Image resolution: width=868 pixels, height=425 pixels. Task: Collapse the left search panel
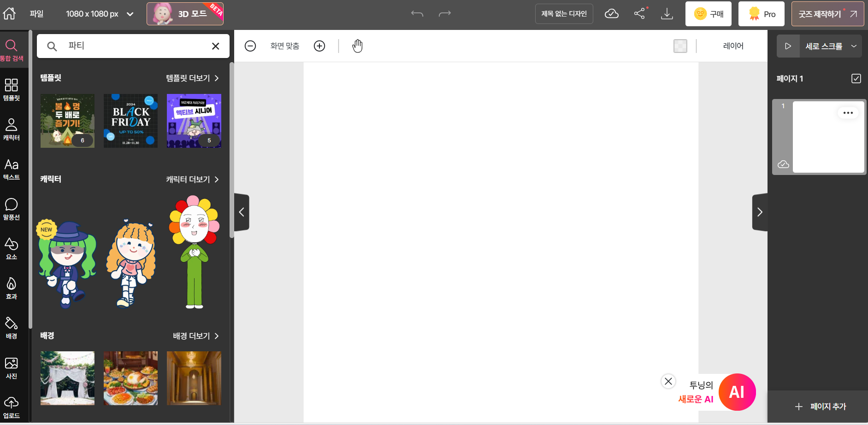pyautogui.click(x=242, y=212)
